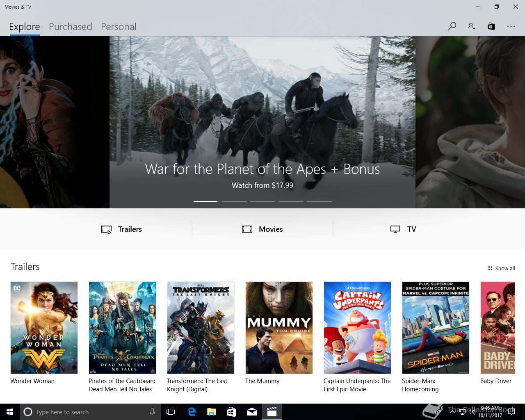Image resolution: width=525 pixels, height=420 pixels.
Task: Open the Movies category button
Action: pos(262,229)
